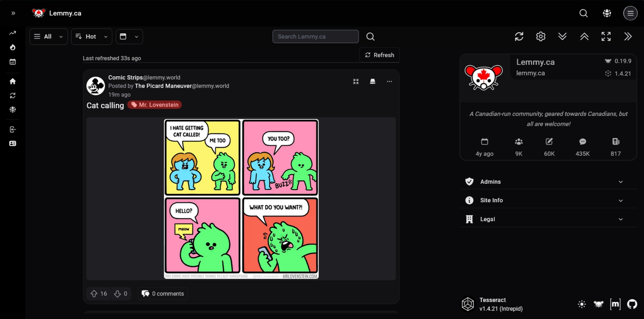The image size is (644, 319).
Task: Open the trending arrow icon in the sidebar
Action: (x=13, y=33)
